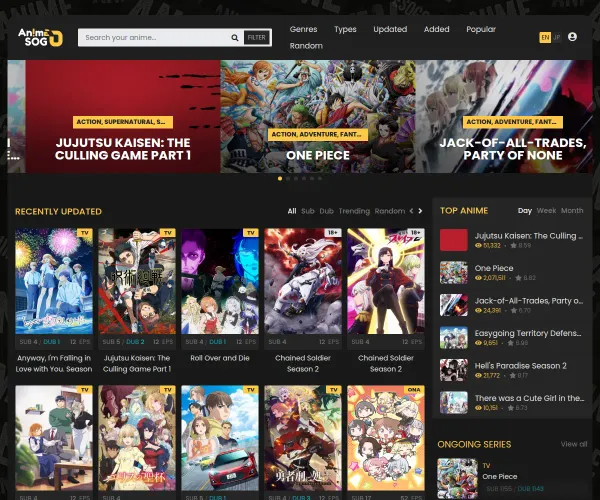This screenshot has height=500, width=600.
Task: Click the AnimeSOG logo
Action: pyautogui.click(x=41, y=37)
